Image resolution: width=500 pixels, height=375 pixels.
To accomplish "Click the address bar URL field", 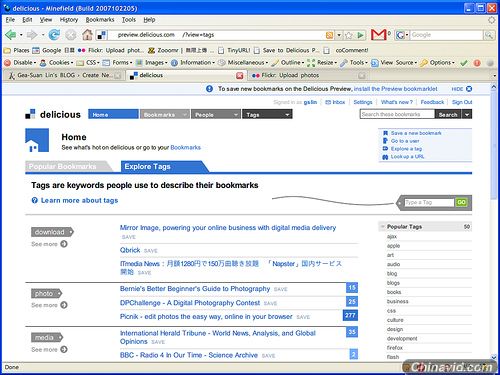I will [x=217, y=35].
